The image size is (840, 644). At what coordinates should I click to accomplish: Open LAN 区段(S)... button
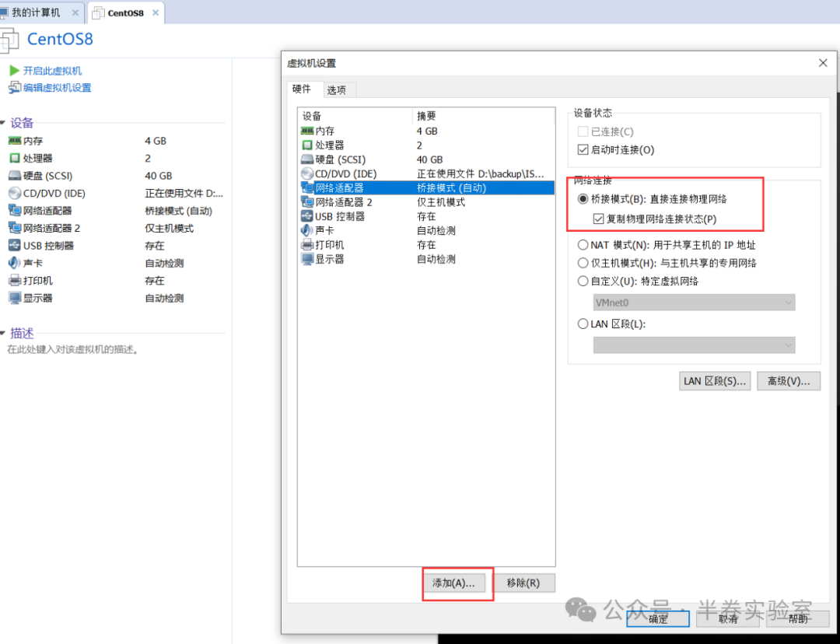(x=715, y=381)
